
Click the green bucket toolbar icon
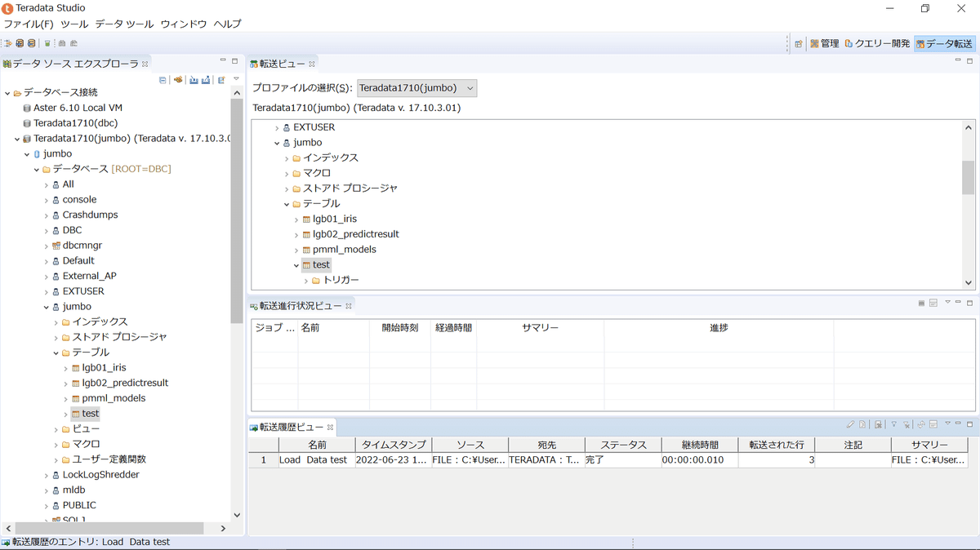point(47,43)
